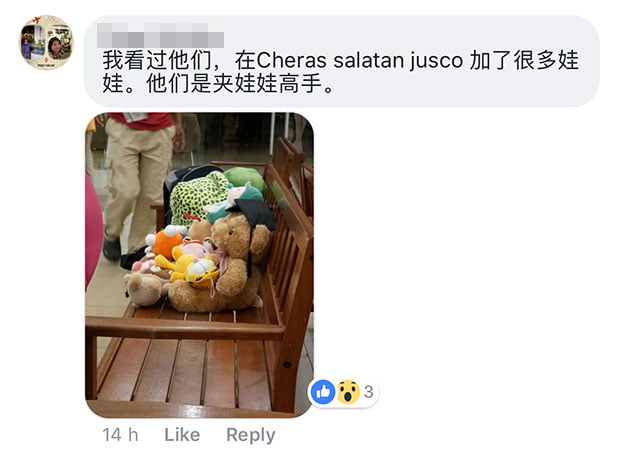Screen dimensions: 640x459
Task: Open the reaction count showing 3
Action: click(369, 392)
